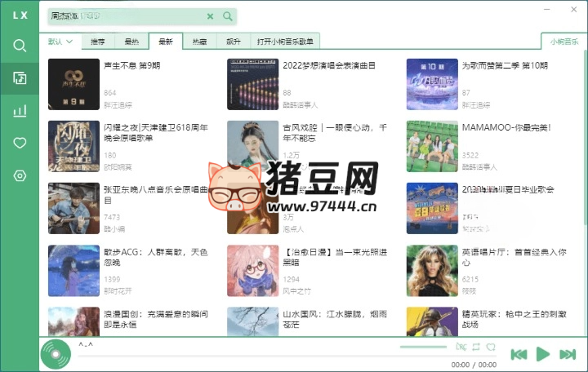Play the current track
588x372 pixels.
(x=542, y=354)
